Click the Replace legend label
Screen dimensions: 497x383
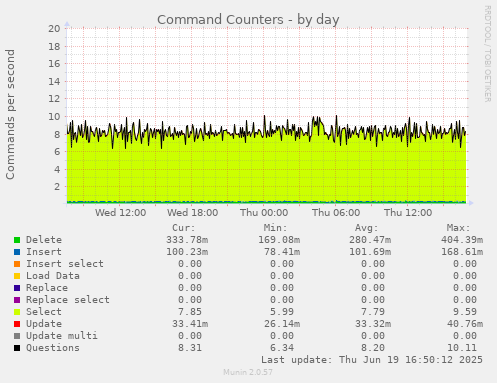[47, 288]
